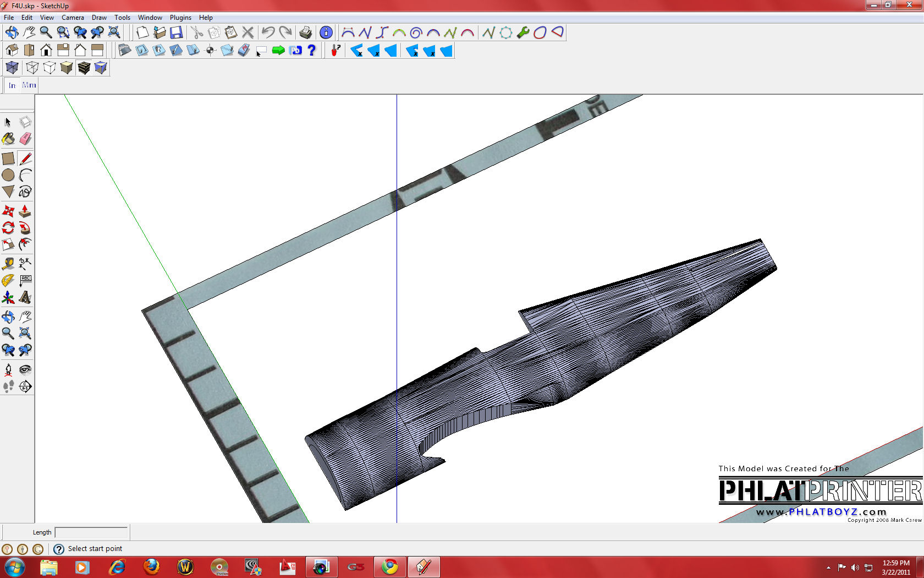Pick the Eraser tool
The height and width of the screenshot is (578, 924).
(25, 139)
